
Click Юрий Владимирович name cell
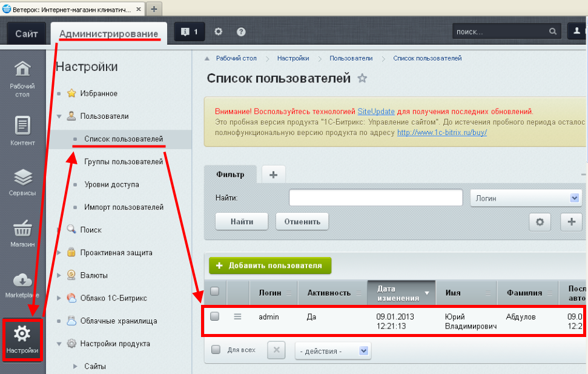pyautogui.click(x=471, y=321)
